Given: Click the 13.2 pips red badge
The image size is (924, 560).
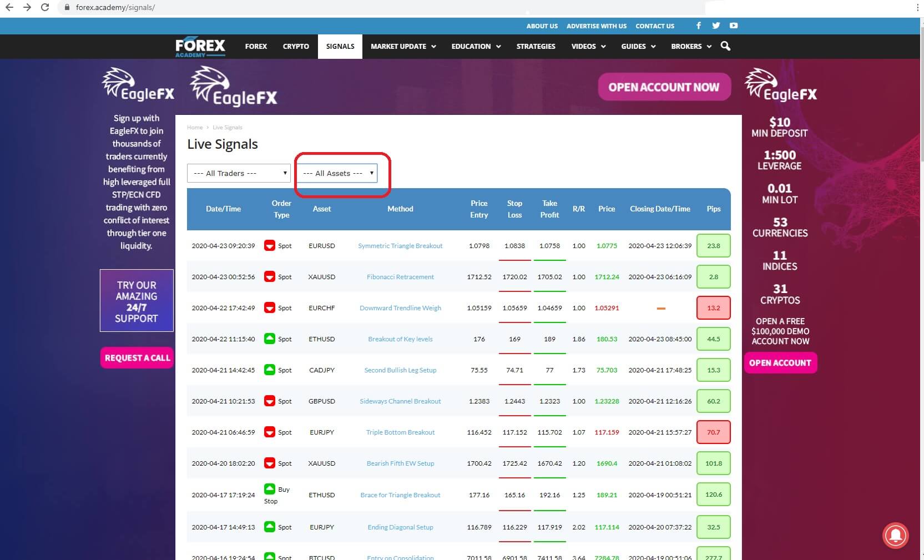Looking at the screenshot, I should [x=714, y=307].
